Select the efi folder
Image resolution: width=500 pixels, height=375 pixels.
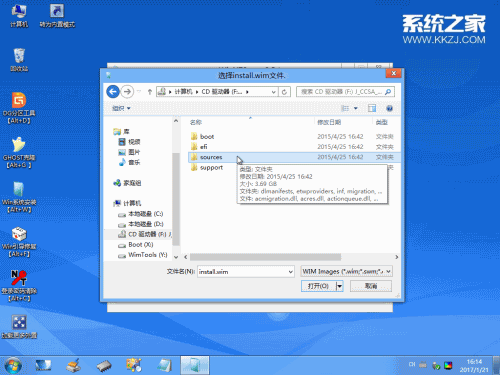tap(293, 147)
